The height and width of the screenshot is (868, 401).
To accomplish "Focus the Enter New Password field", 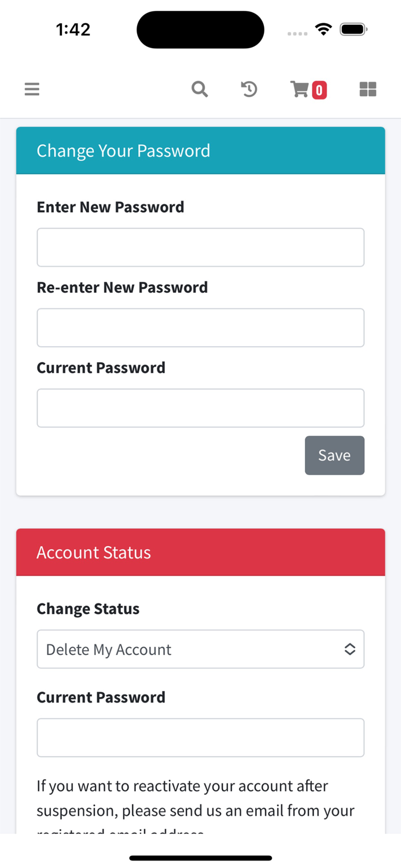I will pos(200,248).
